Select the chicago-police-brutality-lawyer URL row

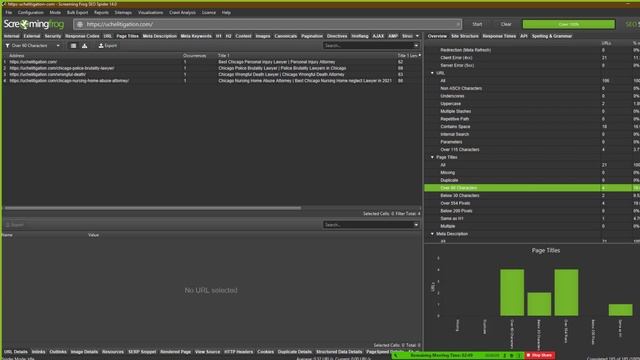[211, 69]
